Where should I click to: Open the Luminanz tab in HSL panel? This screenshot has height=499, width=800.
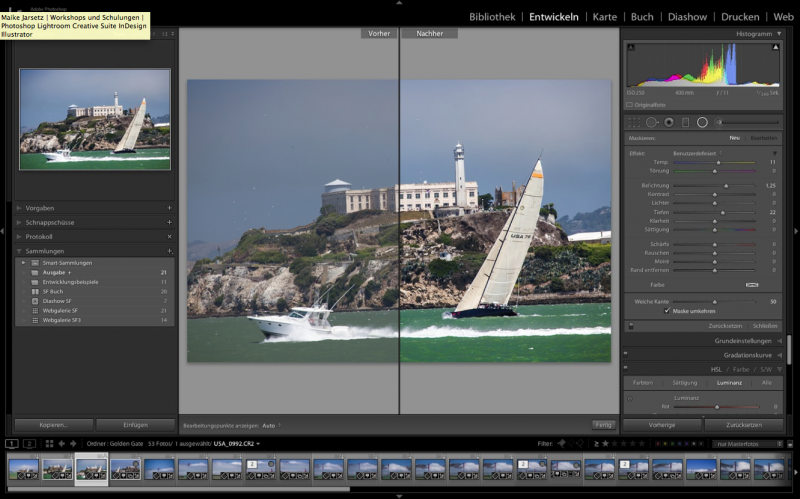point(729,382)
